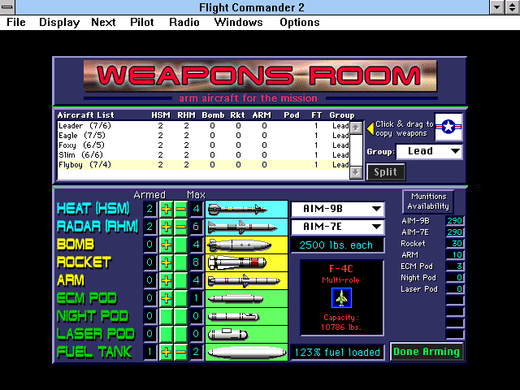Click the RADAR (RHM) weapon label
Image resolution: width=520 pixels, height=390 pixels.
[x=97, y=227]
